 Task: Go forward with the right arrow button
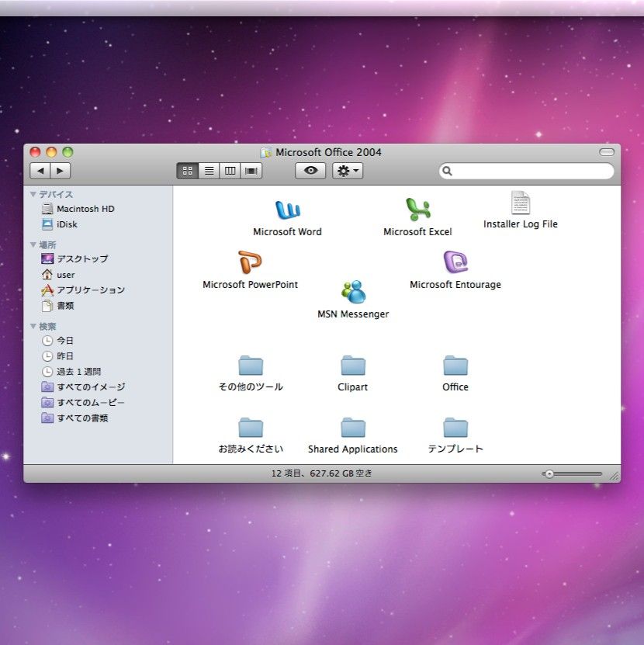click(x=61, y=171)
